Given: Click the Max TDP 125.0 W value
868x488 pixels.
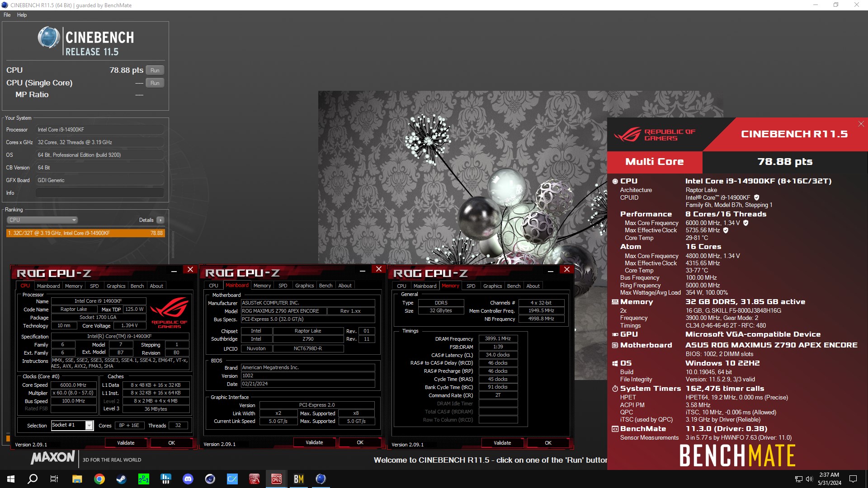Looking at the screenshot, I should [x=134, y=309].
